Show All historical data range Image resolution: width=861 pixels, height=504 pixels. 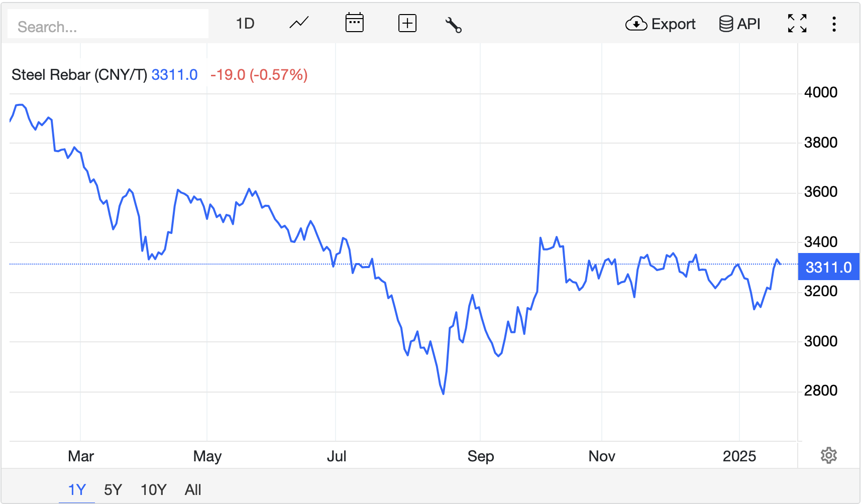pos(193,489)
